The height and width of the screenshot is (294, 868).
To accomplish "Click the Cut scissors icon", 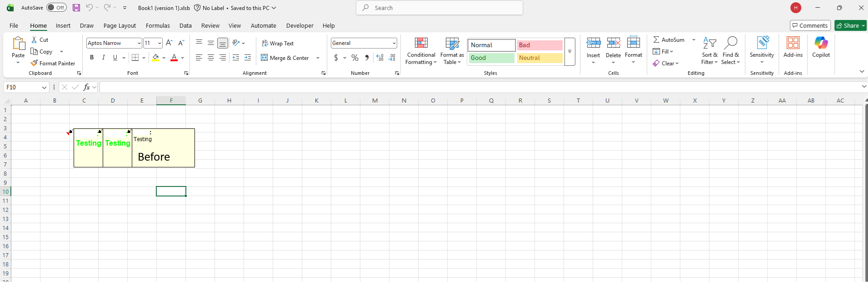I will [34, 40].
